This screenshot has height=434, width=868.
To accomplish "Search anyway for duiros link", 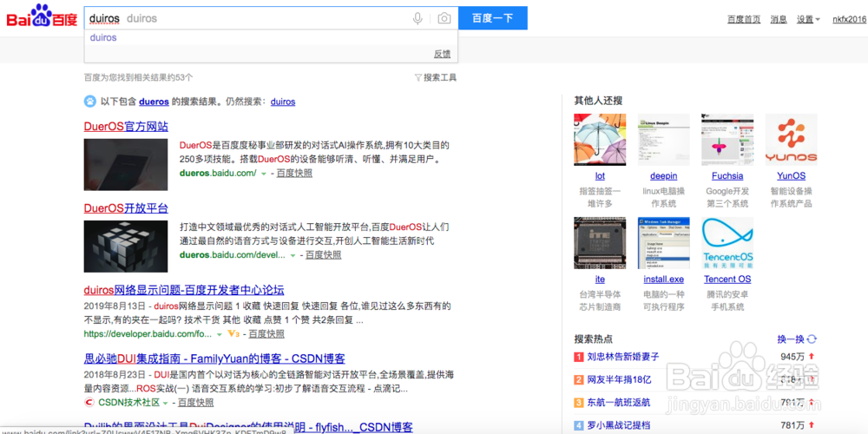I will pyautogui.click(x=283, y=102).
